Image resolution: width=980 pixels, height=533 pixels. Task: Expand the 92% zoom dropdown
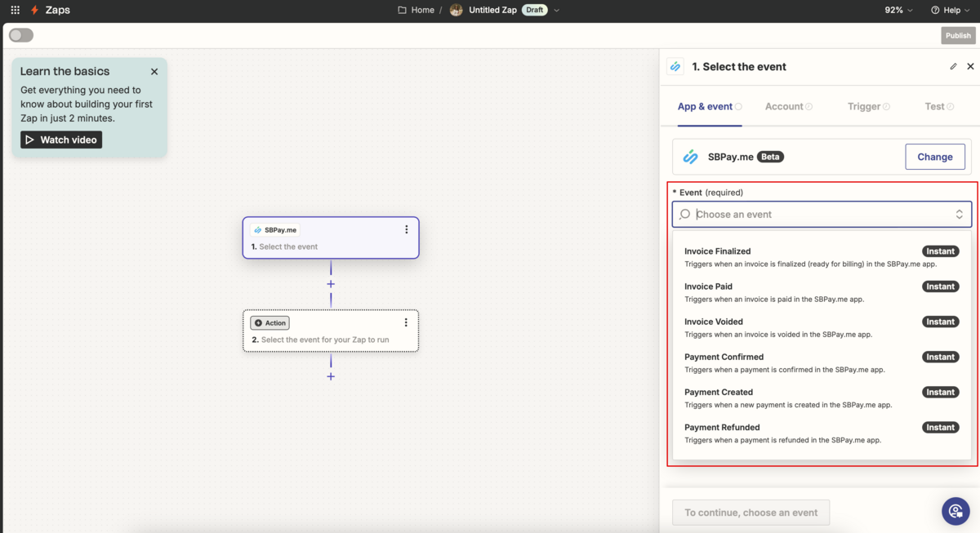900,10
